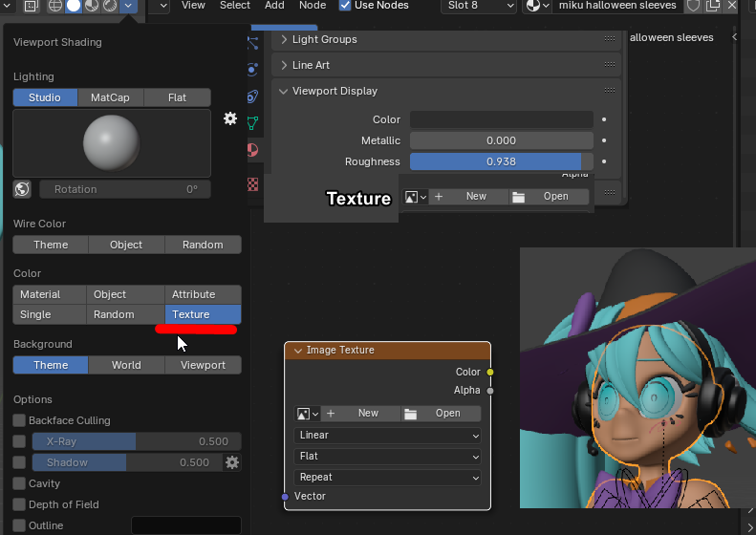Viewport: 756px width, 535px height.
Task: Collapse the Image Texture node
Action: coord(298,351)
